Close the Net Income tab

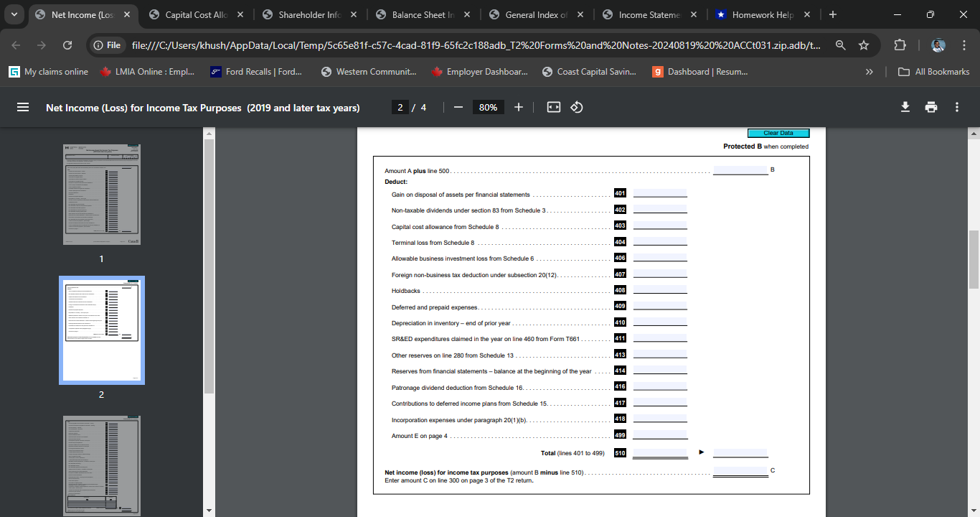click(126, 14)
